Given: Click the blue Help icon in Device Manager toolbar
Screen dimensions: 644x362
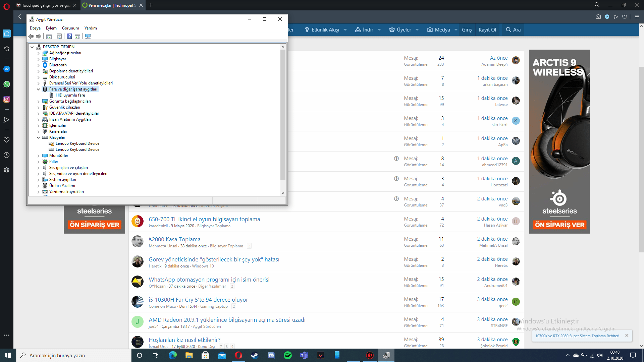Looking at the screenshot, I should tap(69, 36).
